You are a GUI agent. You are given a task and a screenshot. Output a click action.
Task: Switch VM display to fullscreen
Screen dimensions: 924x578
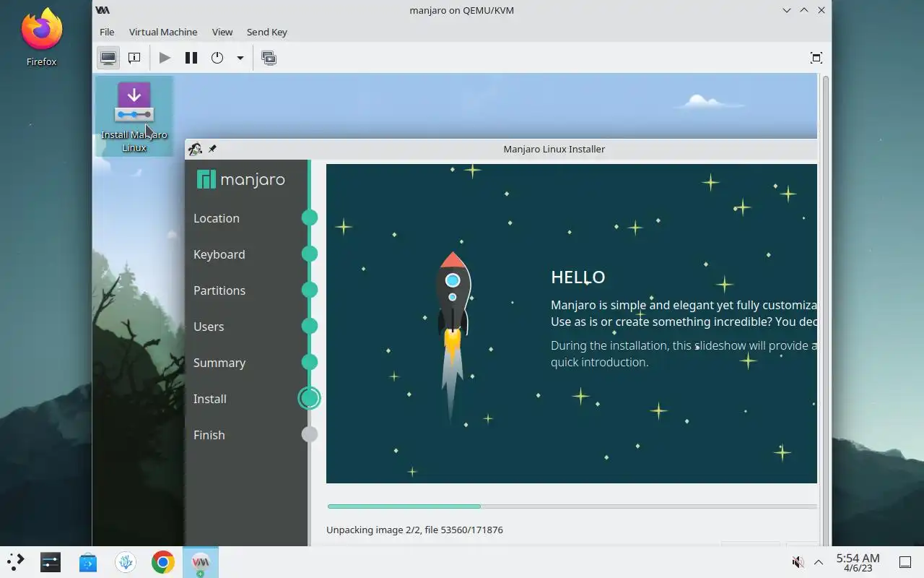[x=816, y=58]
